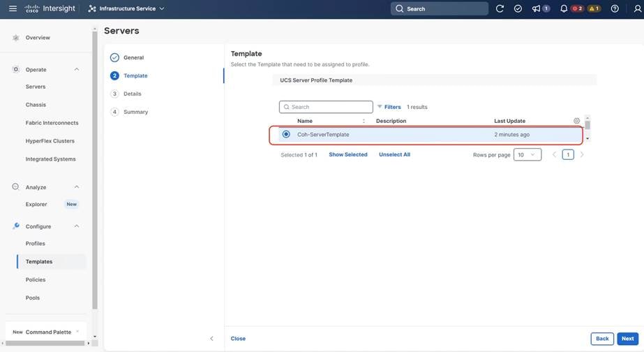Open Servers in the sidebar

pyautogui.click(x=36, y=87)
